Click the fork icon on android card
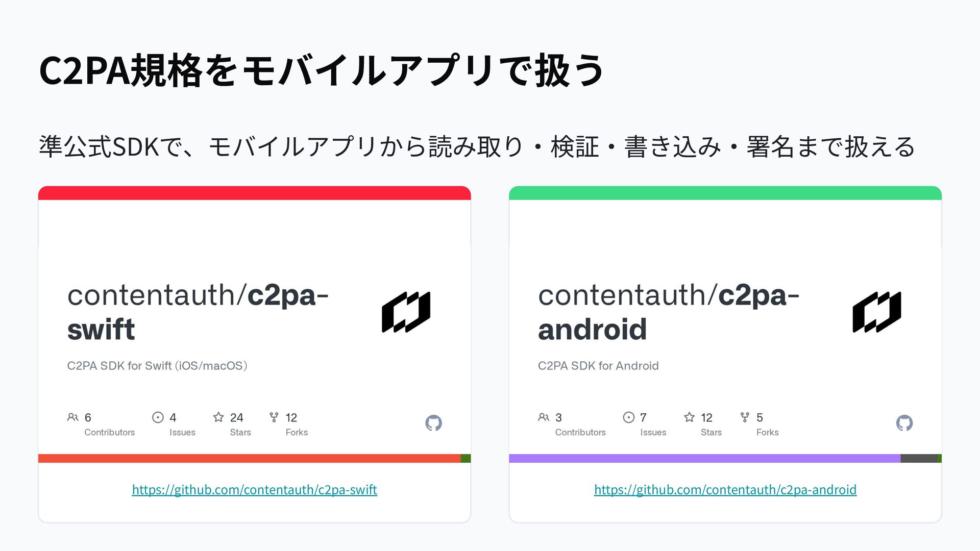 pos(745,417)
